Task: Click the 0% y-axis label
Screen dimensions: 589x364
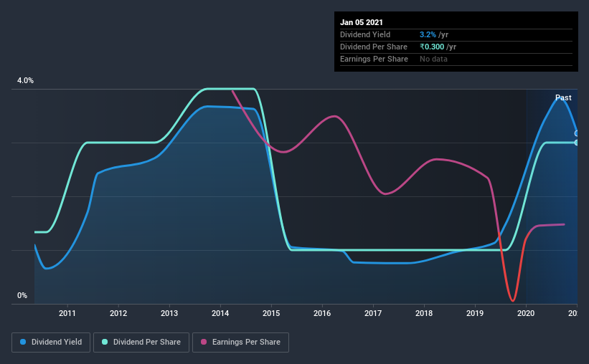Action: click(22, 295)
